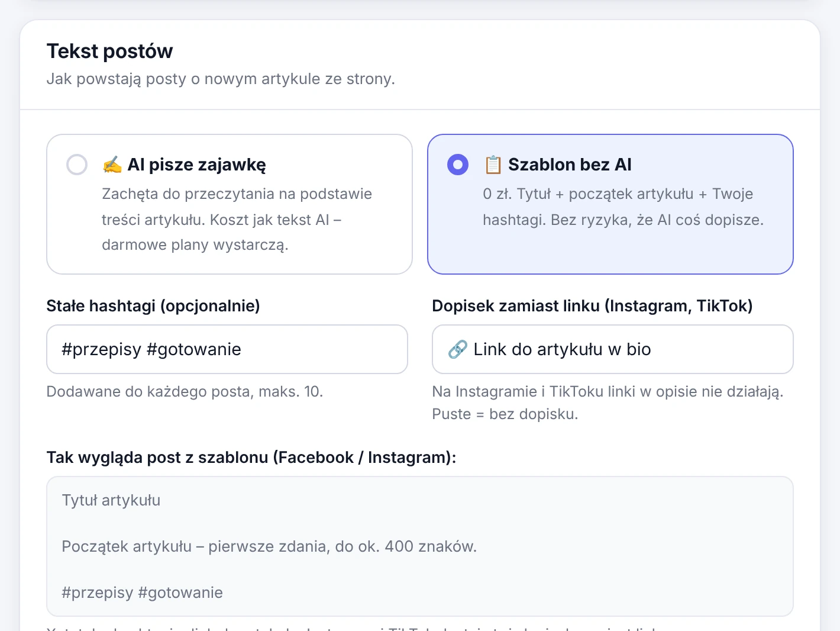Click the description starting "0 zł. Tytuł + początek"

pos(623,207)
